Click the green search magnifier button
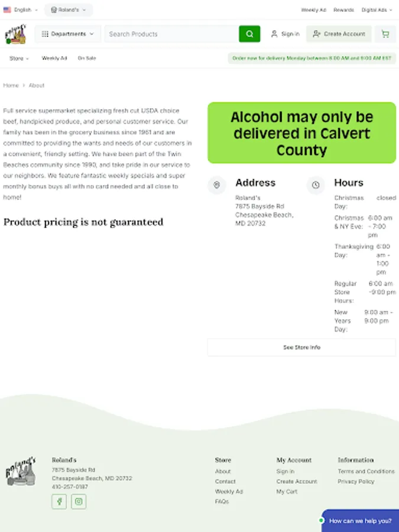Viewport: 399px width, 532px height. click(x=249, y=34)
